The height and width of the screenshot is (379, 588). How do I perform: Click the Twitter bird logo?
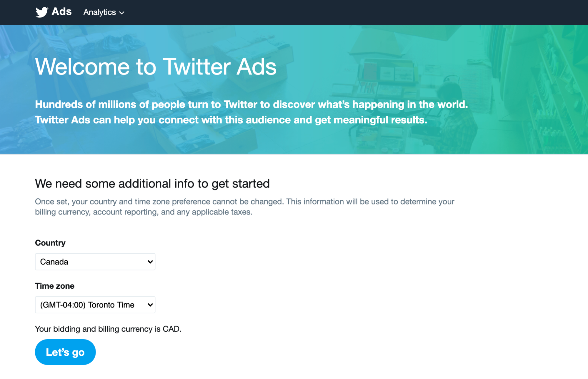(42, 12)
